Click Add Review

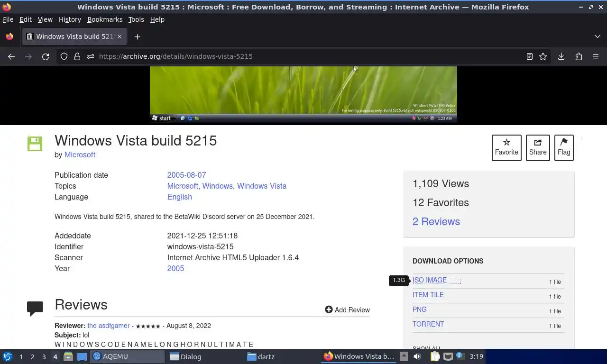[x=347, y=310]
